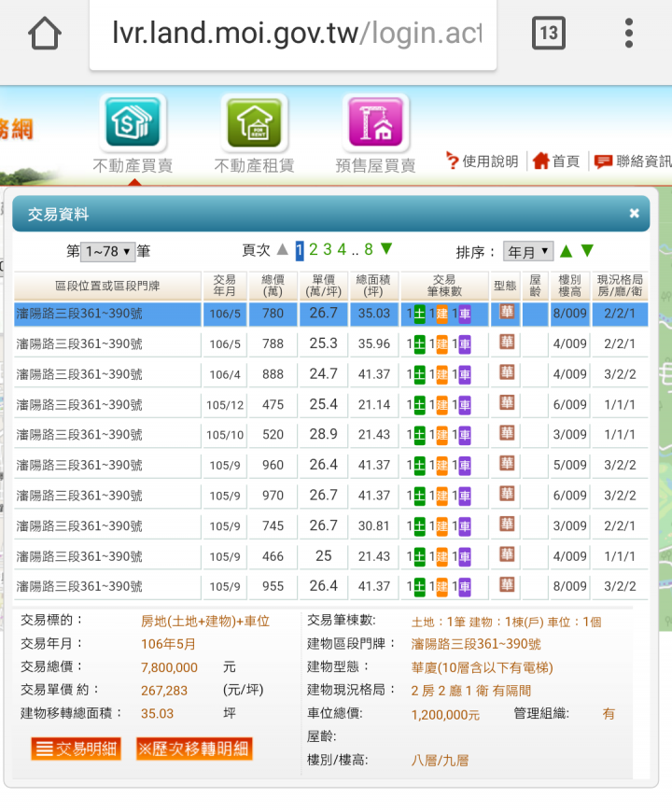Click 區段位置或區段門牌 column header
This screenshot has height=812, width=672.
tap(107, 286)
